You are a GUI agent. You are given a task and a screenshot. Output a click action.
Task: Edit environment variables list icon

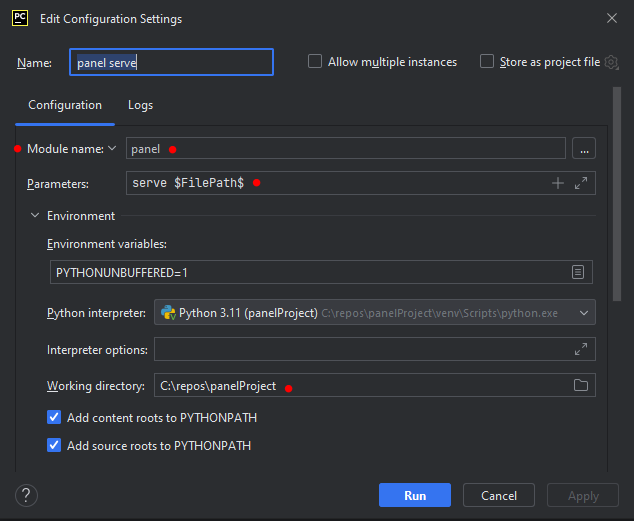pos(578,272)
